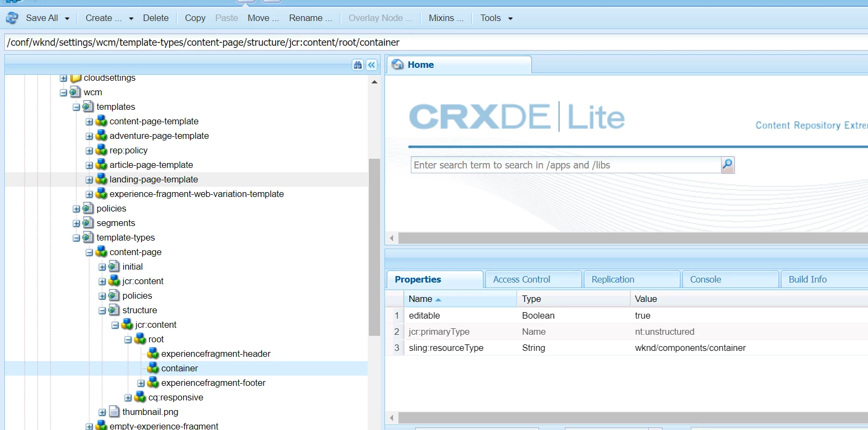
Task: Collapse the wcm node
Action: pos(64,93)
